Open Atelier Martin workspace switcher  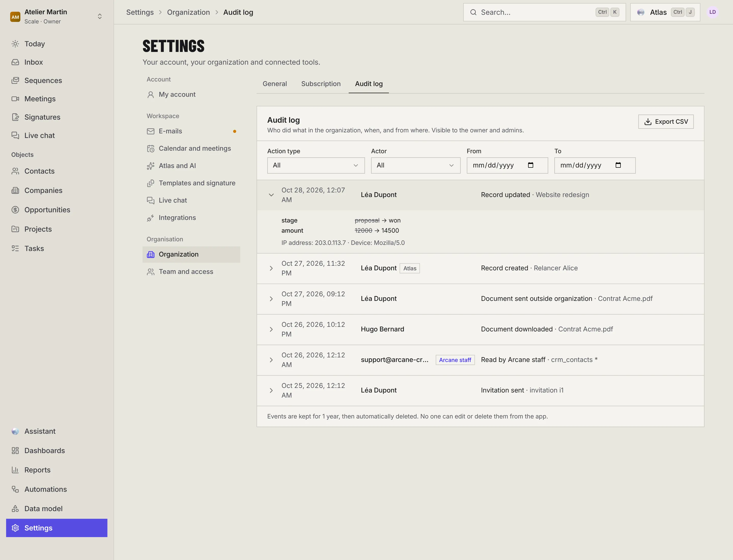click(x=57, y=16)
